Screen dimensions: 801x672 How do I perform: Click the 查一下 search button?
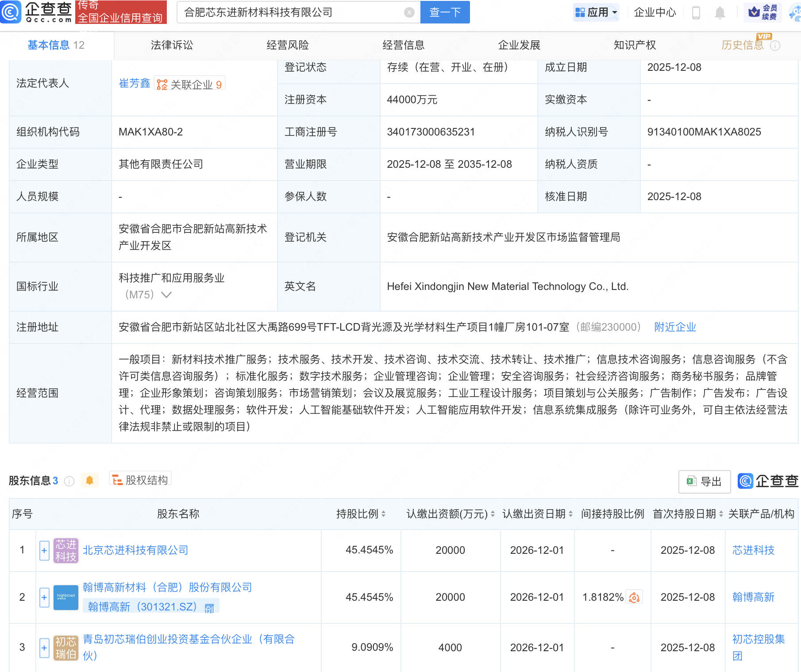click(x=445, y=12)
